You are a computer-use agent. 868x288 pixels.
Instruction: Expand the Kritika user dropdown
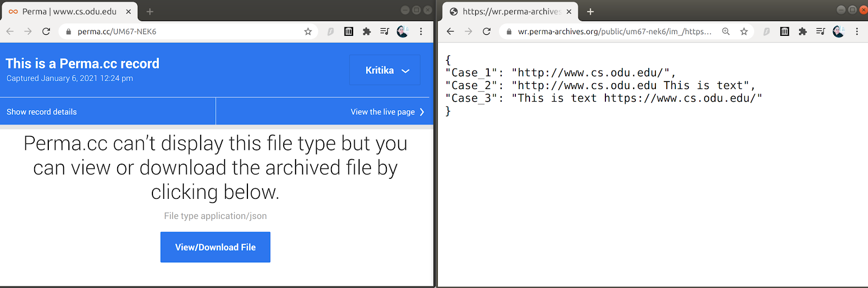385,70
